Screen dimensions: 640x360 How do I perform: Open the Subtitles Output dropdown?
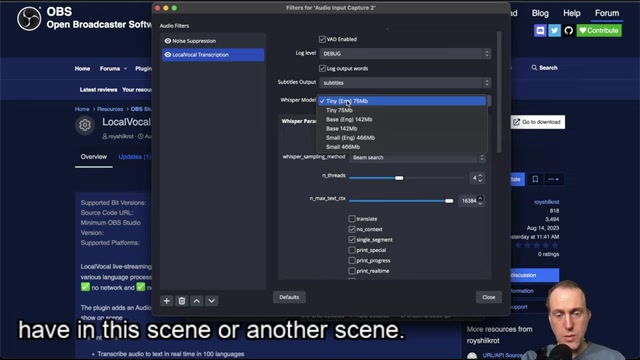pos(405,83)
